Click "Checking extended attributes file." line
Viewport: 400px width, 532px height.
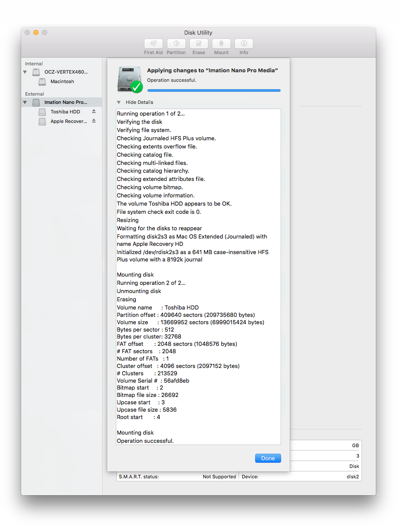(x=161, y=179)
